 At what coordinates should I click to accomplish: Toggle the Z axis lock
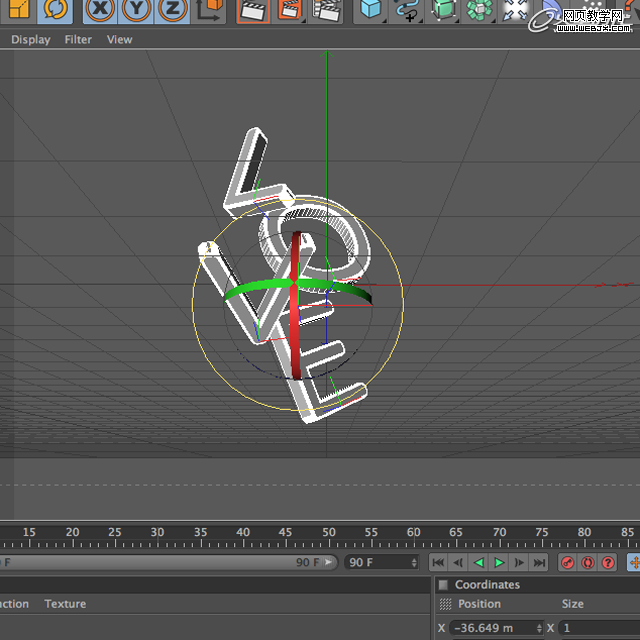173,10
